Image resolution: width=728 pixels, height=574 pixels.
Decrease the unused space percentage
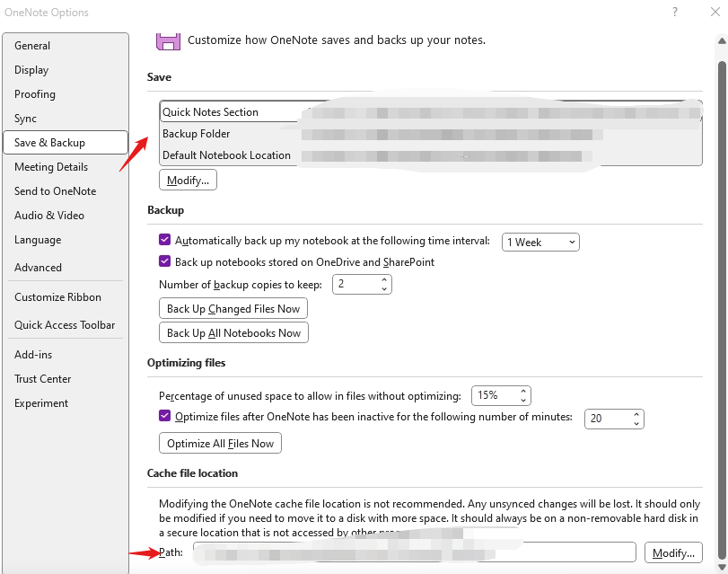[x=523, y=400]
